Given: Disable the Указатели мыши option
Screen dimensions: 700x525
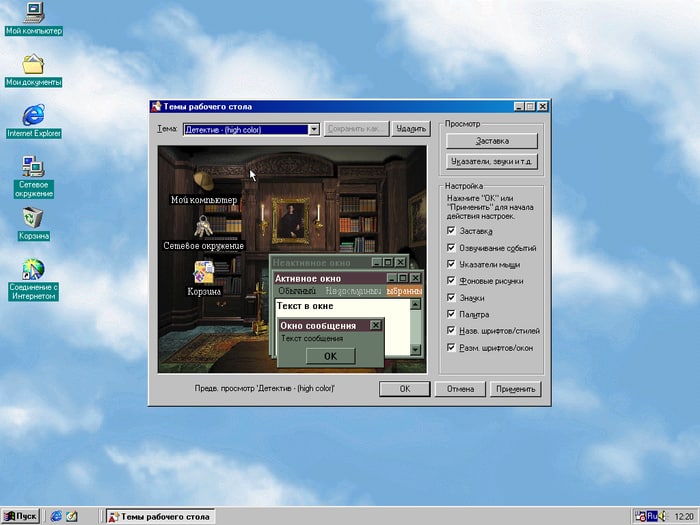Looking at the screenshot, I should pyautogui.click(x=451, y=264).
